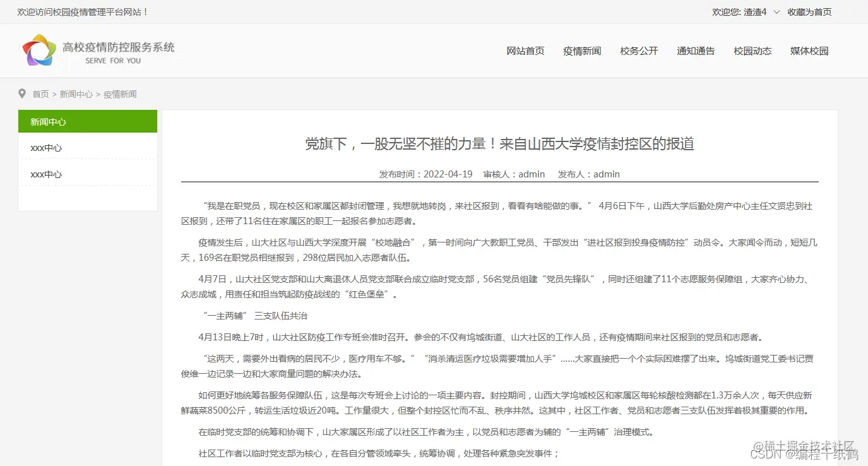Go to 校务公开 in navigation

point(639,51)
